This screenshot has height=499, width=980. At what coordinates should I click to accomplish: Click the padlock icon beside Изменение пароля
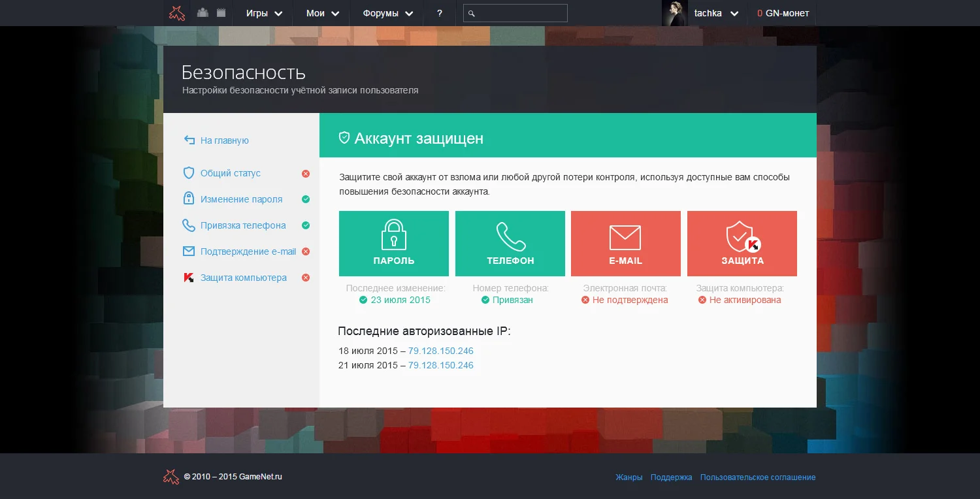(x=189, y=199)
